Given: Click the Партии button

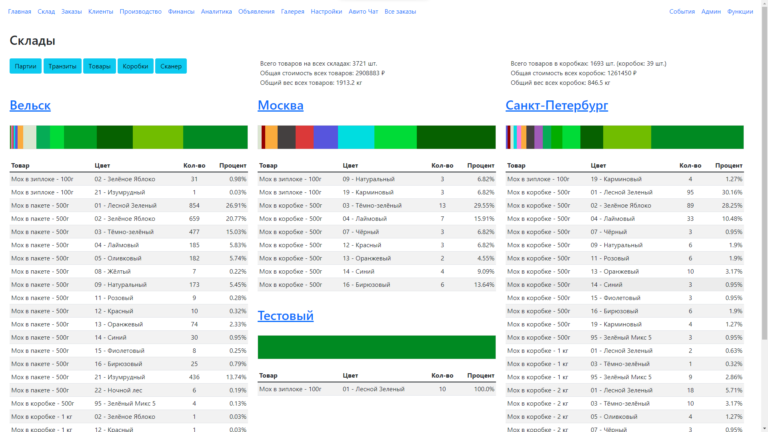Looking at the screenshot, I should click(26, 66).
